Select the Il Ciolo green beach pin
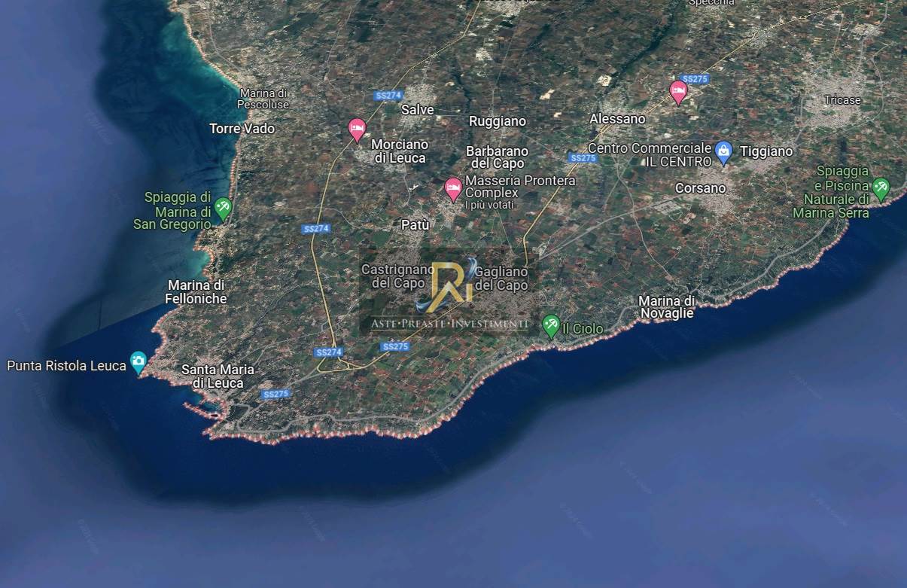This screenshot has width=907, height=588. pyautogui.click(x=551, y=325)
